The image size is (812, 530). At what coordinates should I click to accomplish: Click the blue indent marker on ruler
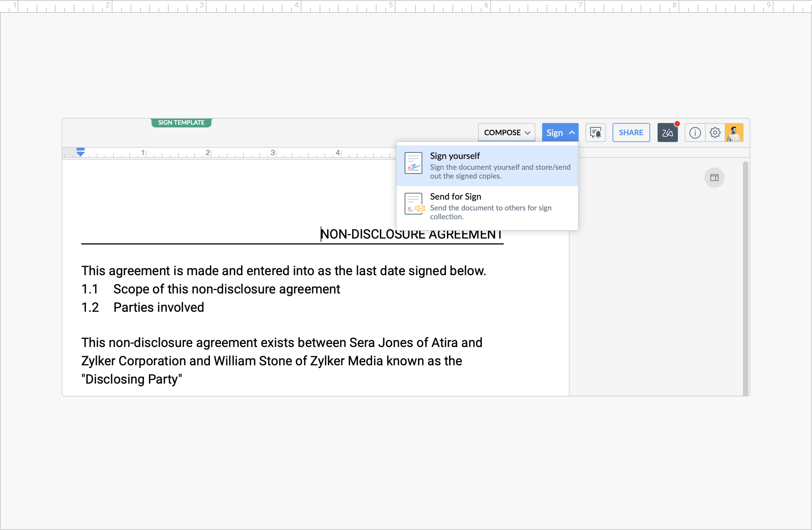pos(81,152)
